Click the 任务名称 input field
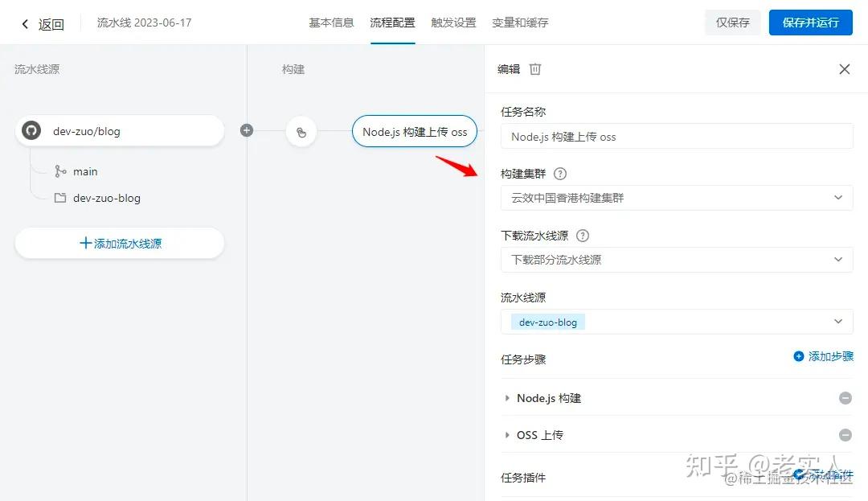868x501 pixels. [676, 136]
